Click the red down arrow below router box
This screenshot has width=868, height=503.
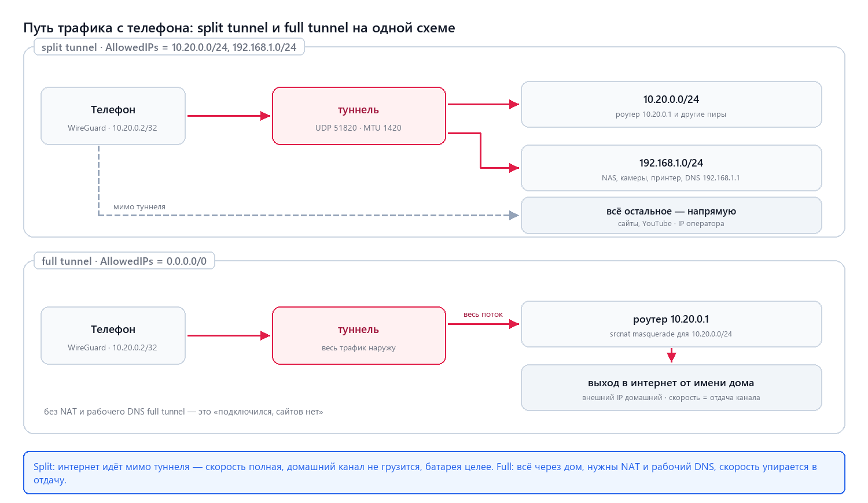[x=671, y=356]
